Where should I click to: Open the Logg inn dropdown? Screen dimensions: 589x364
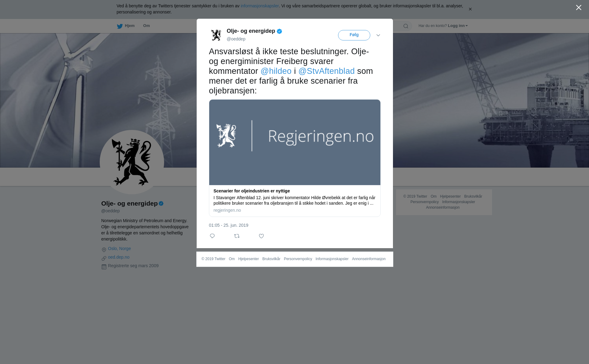(458, 26)
